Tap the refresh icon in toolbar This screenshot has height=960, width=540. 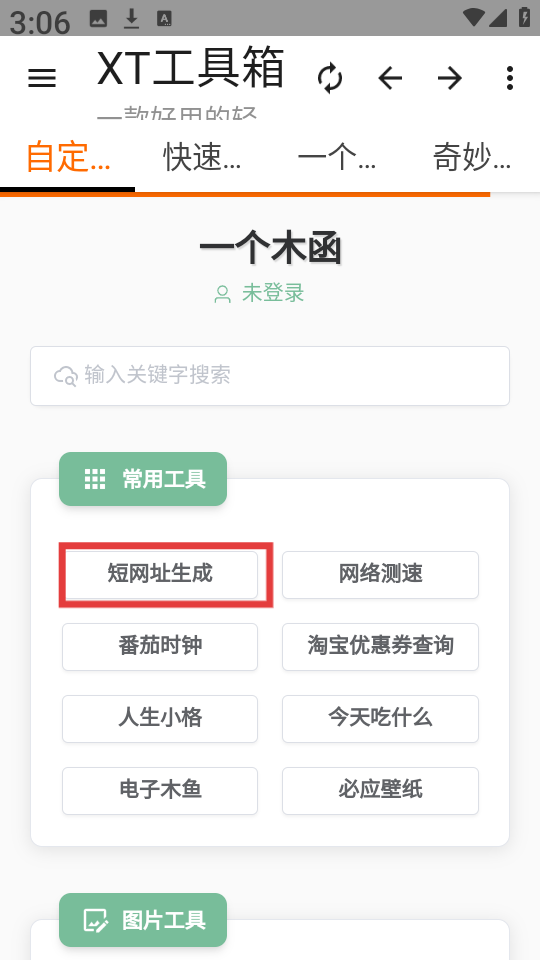tap(330, 78)
